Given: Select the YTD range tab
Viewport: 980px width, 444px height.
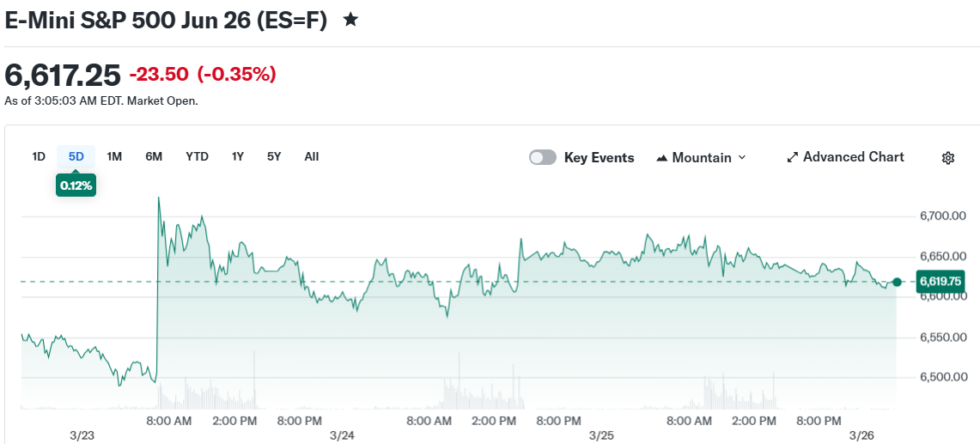Looking at the screenshot, I should tap(197, 156).
